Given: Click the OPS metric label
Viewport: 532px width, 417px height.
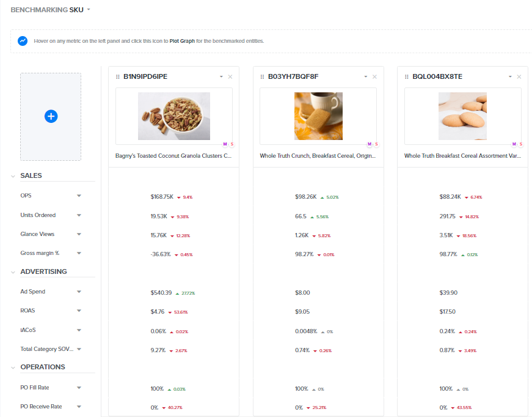Looking at the screenshot, I should point(26,196).
